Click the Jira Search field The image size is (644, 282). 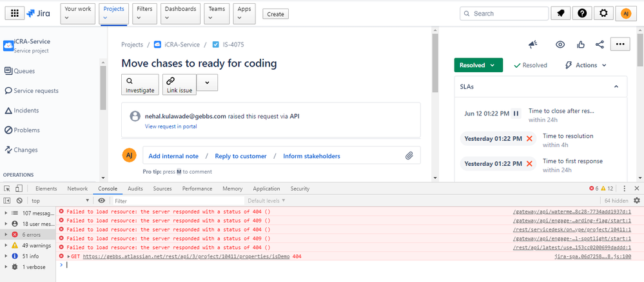[x=504, y=14]
